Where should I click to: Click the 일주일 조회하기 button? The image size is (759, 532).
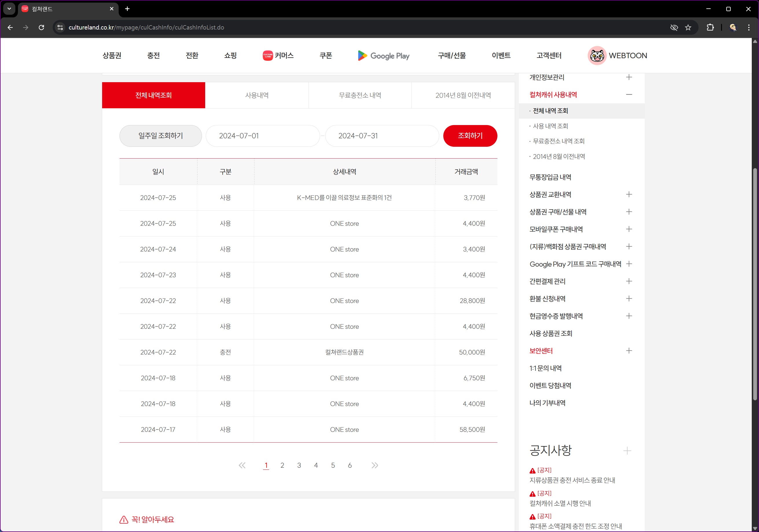pos(160,135)
